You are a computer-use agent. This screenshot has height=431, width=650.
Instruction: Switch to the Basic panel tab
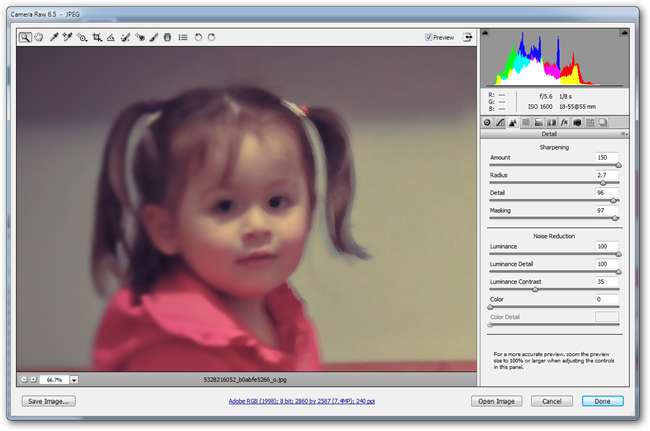click(x=487, y=121)
